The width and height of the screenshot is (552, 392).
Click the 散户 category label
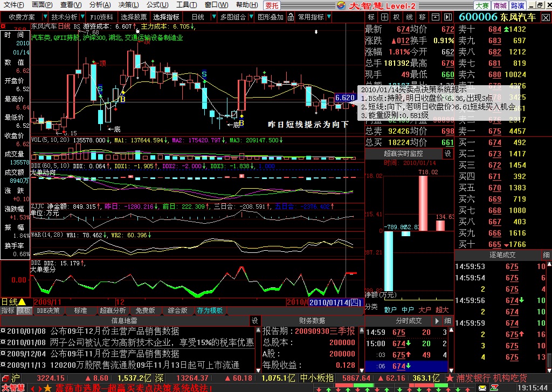coord(390,310)
